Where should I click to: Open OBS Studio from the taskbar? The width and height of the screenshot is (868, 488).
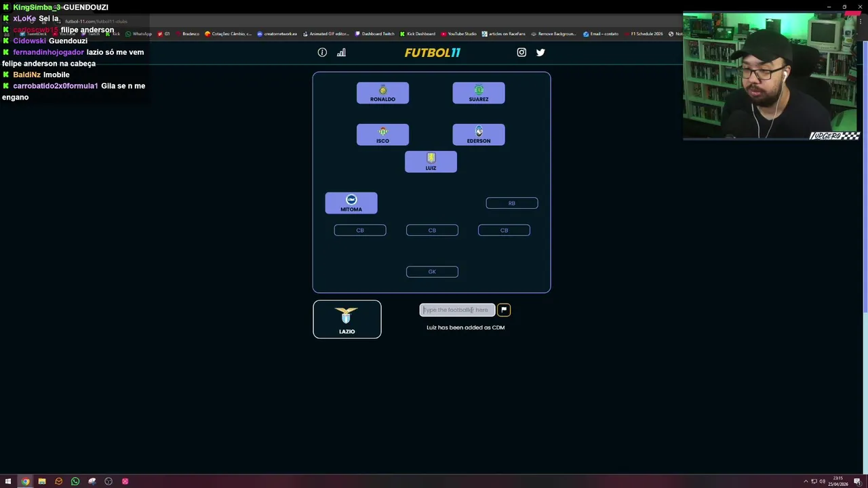click(108, 481)
